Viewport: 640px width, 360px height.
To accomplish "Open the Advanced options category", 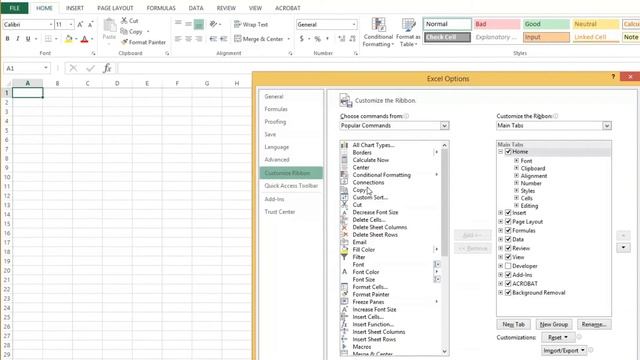I will pos(277,160).
